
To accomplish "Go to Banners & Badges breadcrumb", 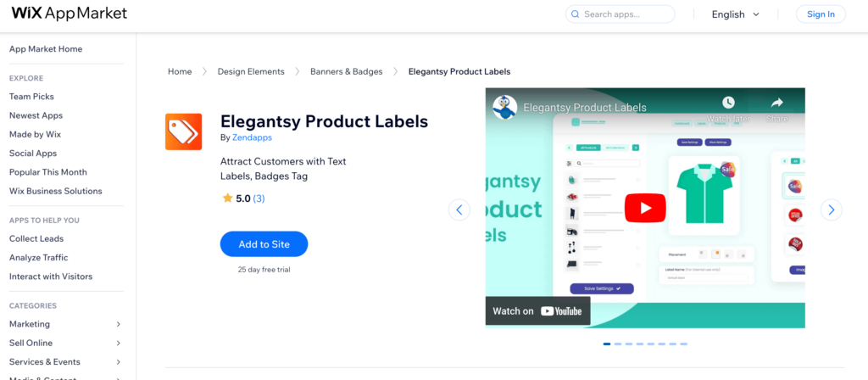I will click(346, 71).
